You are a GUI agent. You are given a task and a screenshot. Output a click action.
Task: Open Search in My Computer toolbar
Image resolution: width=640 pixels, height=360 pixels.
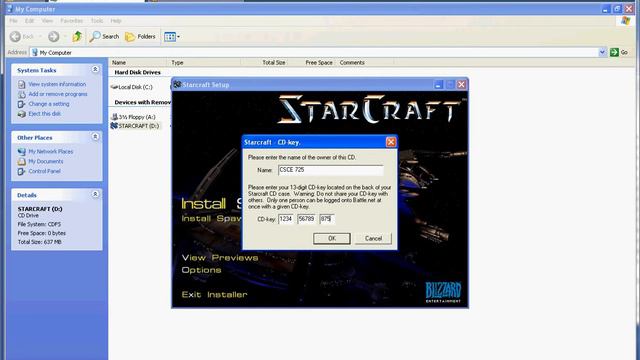point(104,37)
